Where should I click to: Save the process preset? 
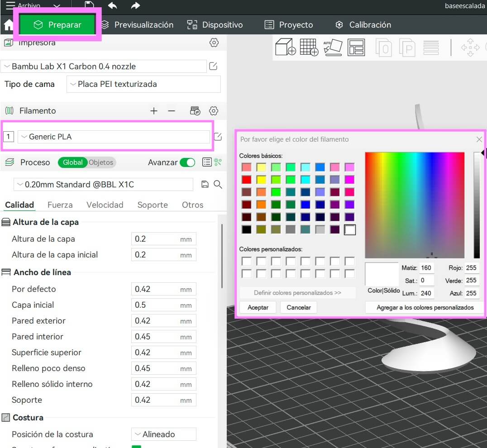pos(205,185)
